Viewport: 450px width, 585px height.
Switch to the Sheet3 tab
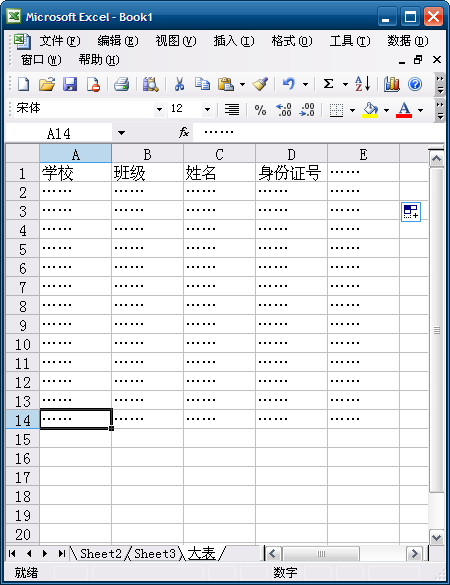coord(154,554)
